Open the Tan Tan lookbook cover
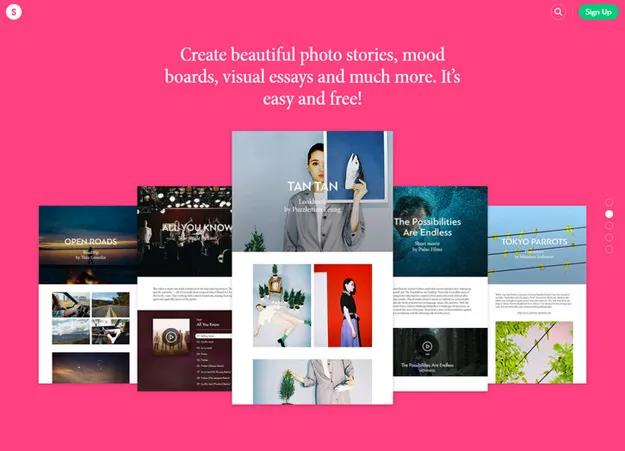 (312, 188)
